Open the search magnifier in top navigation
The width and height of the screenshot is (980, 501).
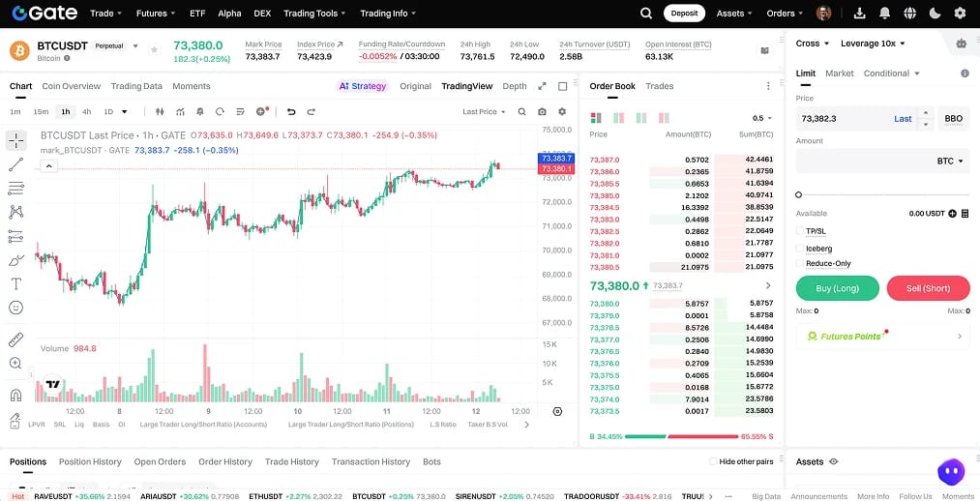click(x=646, y=14)
